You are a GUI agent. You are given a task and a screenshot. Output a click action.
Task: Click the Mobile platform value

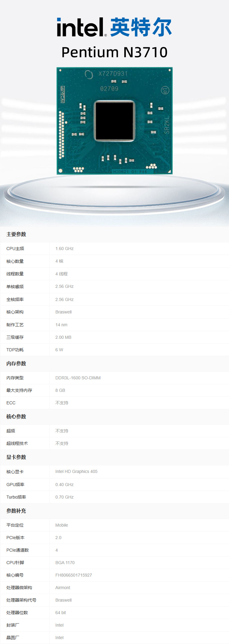[x=62, y=525]
